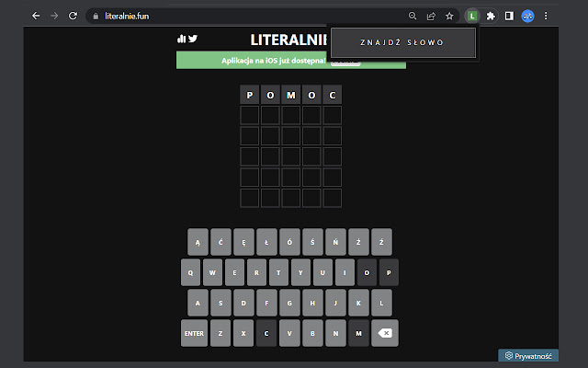Tap the K key
588x368 pixels.
coord(358,303)
